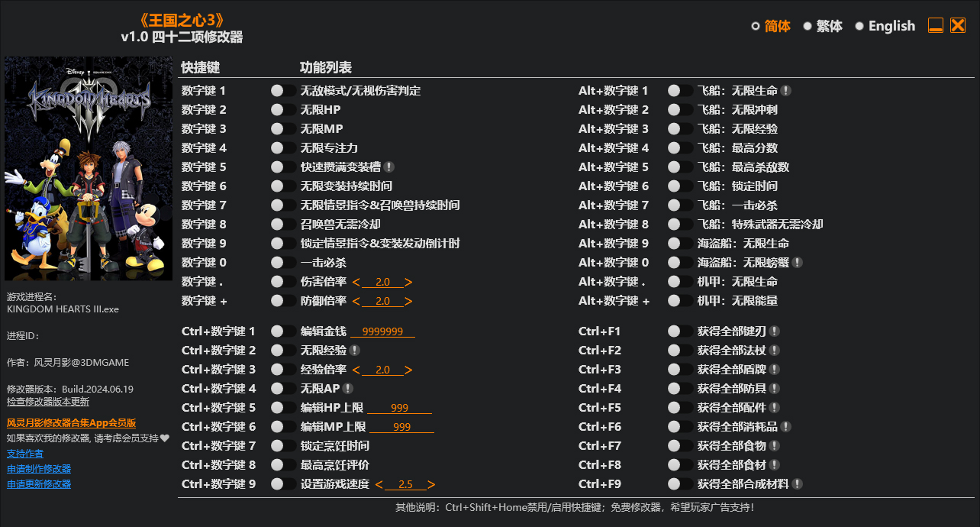Increase 设置游戏速度 value
Image resolution: width=980 pixels, height=527 pixels.
tap(431, 483)
